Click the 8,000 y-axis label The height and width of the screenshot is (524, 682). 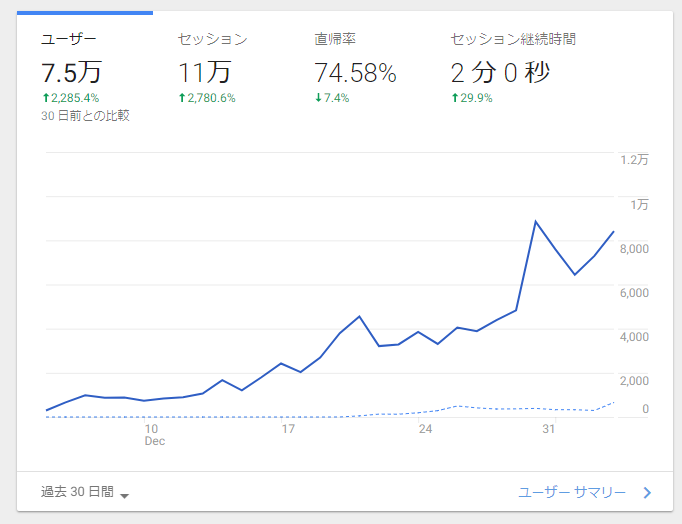tap(634, 249)
